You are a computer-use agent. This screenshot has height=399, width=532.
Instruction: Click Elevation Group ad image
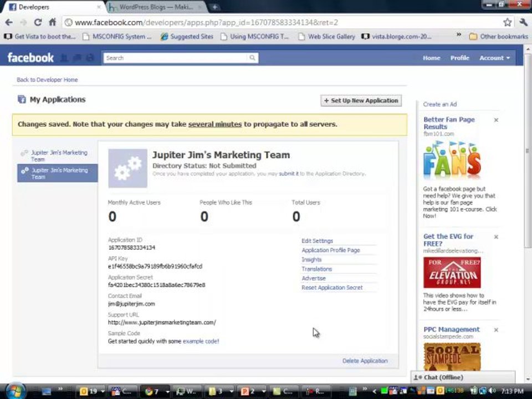(452, 273)
